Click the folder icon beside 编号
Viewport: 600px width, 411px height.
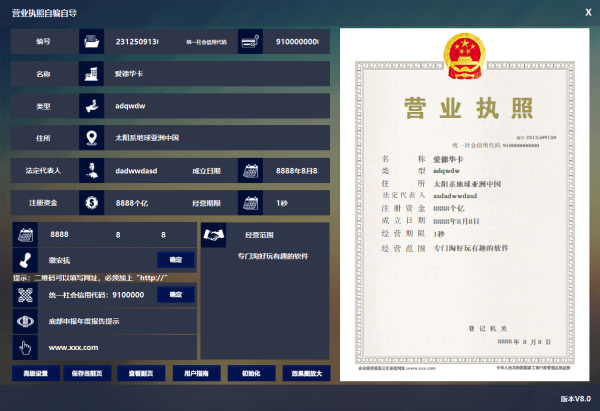91,43
